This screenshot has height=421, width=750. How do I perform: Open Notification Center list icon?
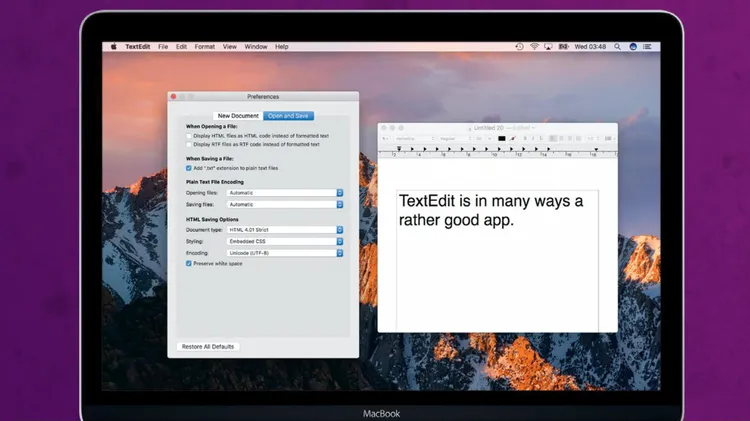coord(647,47)
